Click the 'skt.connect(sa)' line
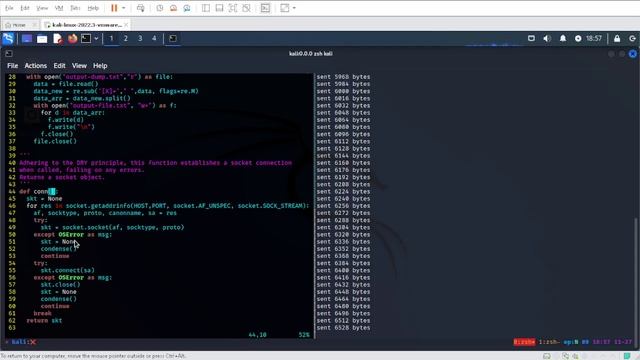The image size is (640, 360). (67, 270)
